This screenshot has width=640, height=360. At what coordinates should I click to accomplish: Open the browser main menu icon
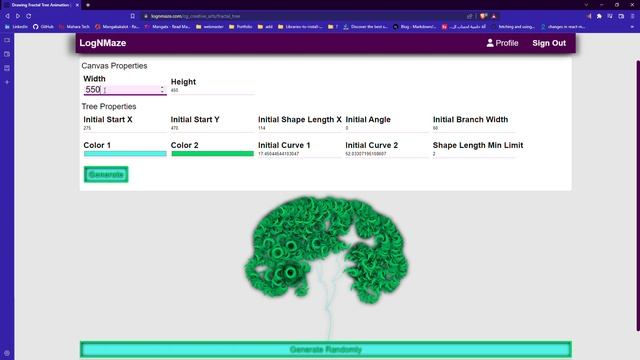(632, 16)
